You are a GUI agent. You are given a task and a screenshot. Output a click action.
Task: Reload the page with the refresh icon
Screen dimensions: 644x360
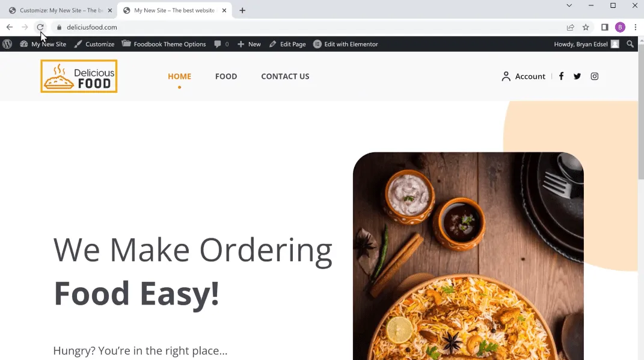click(x=40, y=27)
